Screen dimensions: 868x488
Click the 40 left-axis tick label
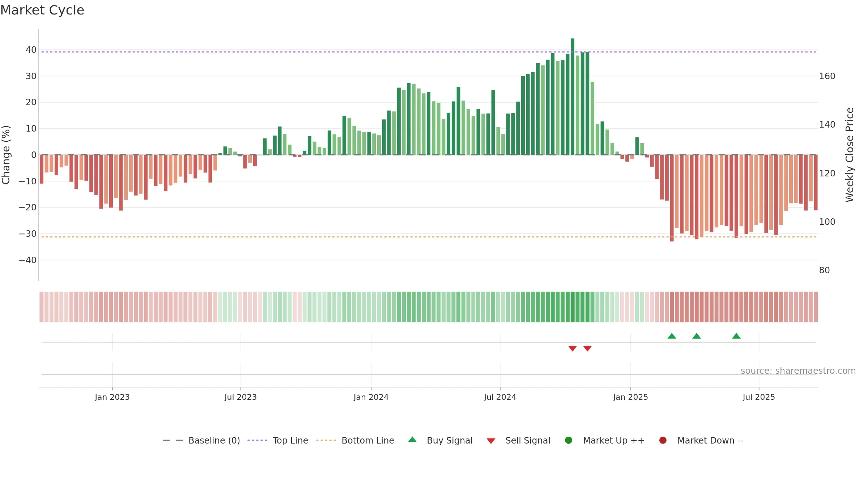pos(31,50)
